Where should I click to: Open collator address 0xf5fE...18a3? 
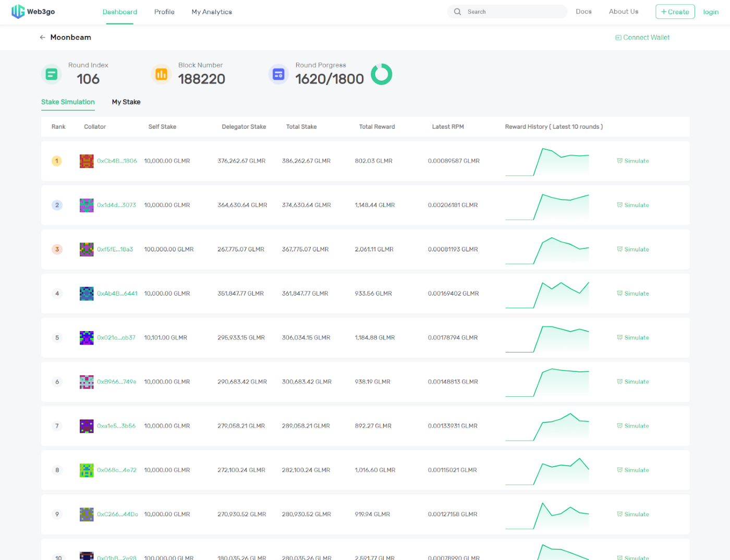pyautogui.click(x=115, y=249)
